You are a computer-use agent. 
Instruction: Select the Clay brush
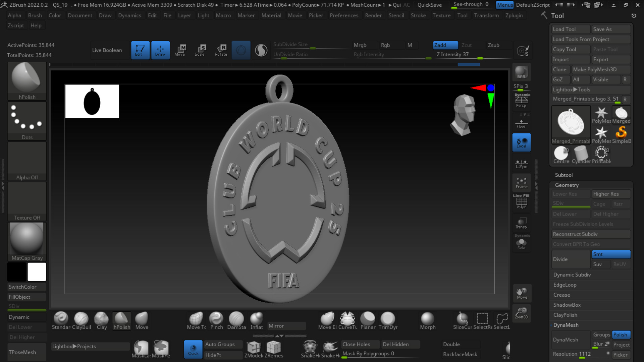102,321
